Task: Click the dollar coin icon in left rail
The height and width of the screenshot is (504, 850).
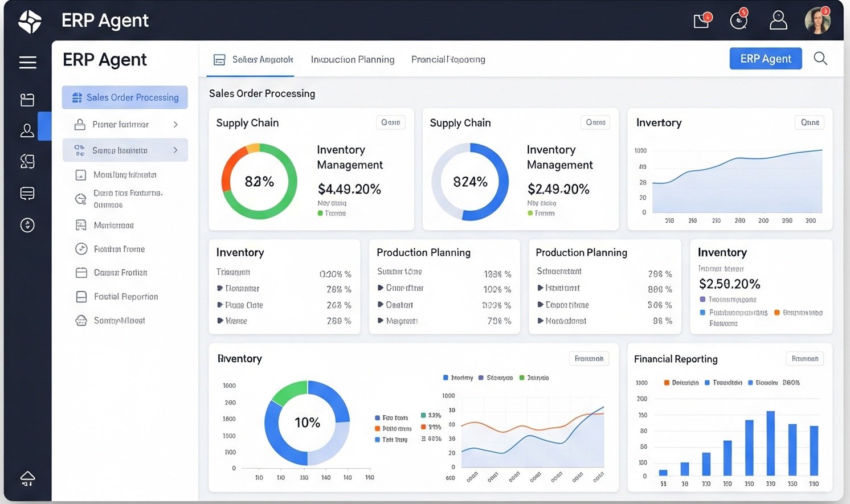Action: (27, 225)
